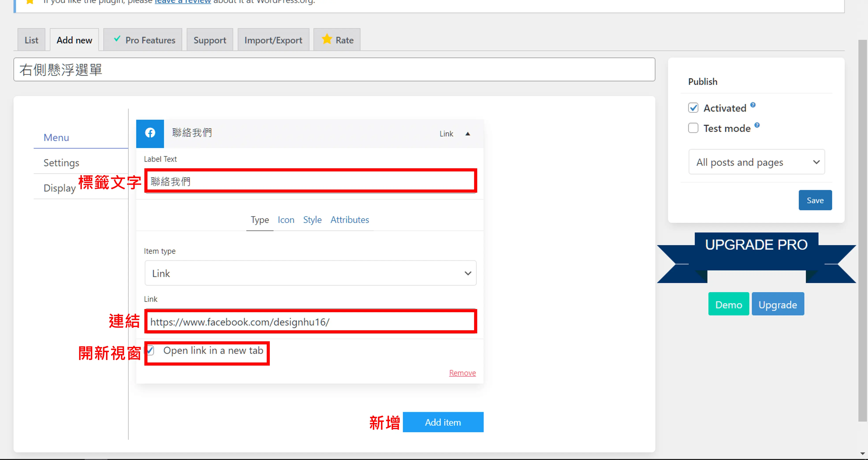This screenshot has width=868, height=460.
Task: Click the page vertical scrollbar
Action: click(862, 231)
